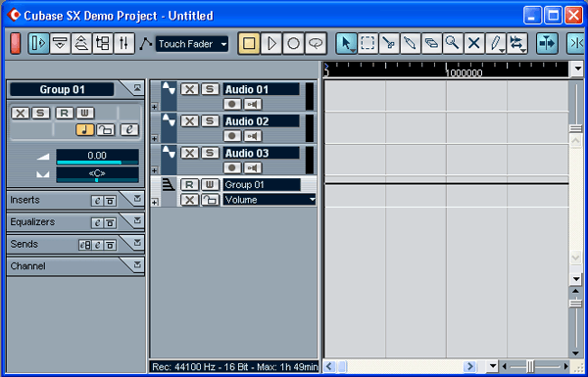Click the transport Stop button
The height and width of the screenshot is (377, 588).
pos(249,43)
